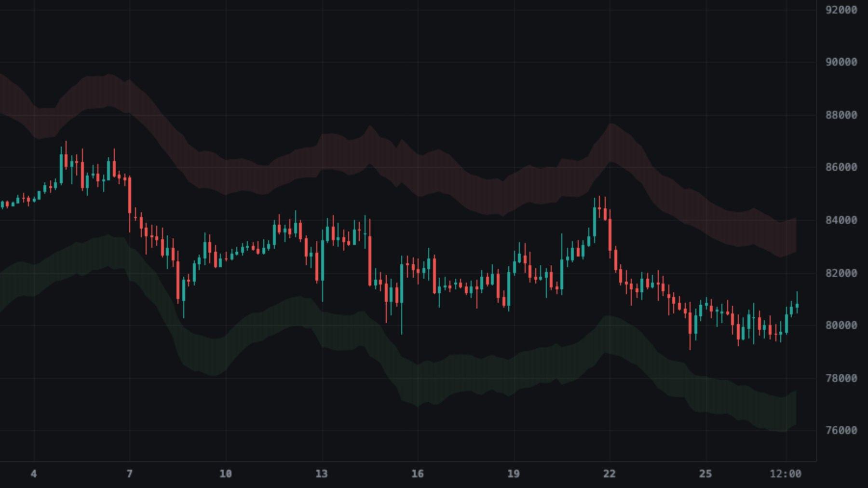Select date label 19 on the time axis
This screenshot has height=488, width=868.
tap(513, 474)
